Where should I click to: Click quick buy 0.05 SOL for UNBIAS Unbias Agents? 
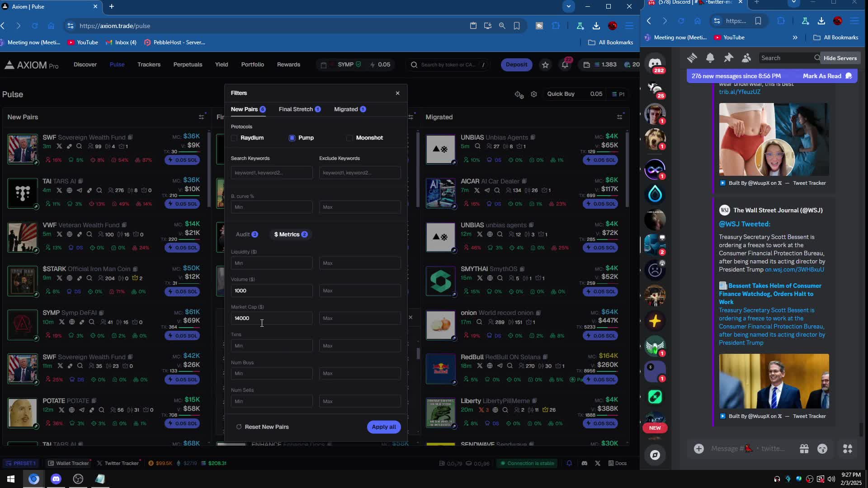pyautogui.click(x=600, y=160)
